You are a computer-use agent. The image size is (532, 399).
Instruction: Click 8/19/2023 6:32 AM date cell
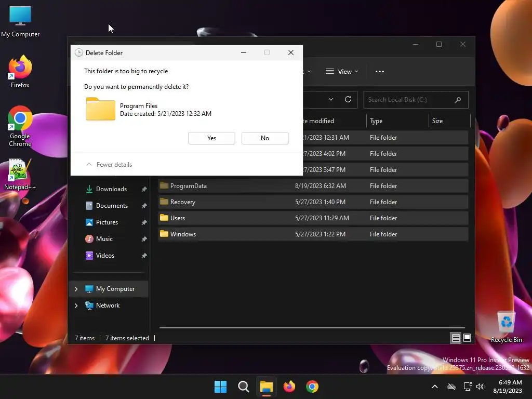tap(320, 186)
